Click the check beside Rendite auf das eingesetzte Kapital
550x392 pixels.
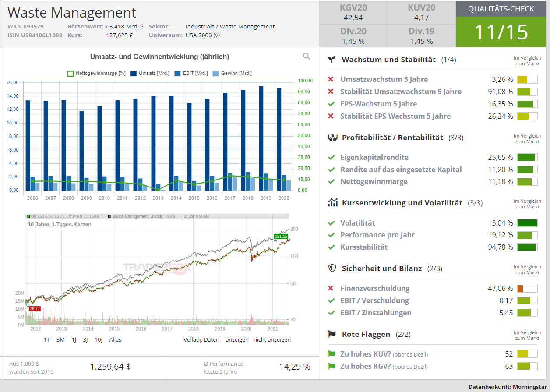(331, 170)
